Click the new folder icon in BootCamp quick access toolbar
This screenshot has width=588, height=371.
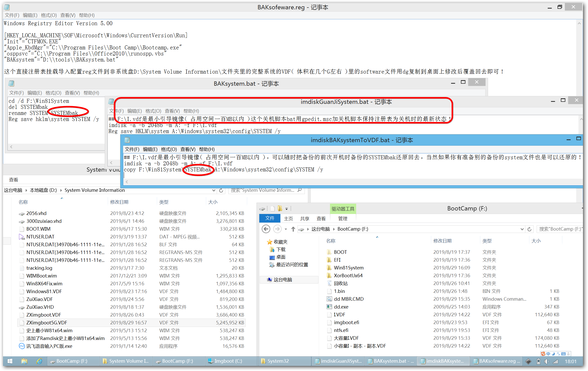272,208
